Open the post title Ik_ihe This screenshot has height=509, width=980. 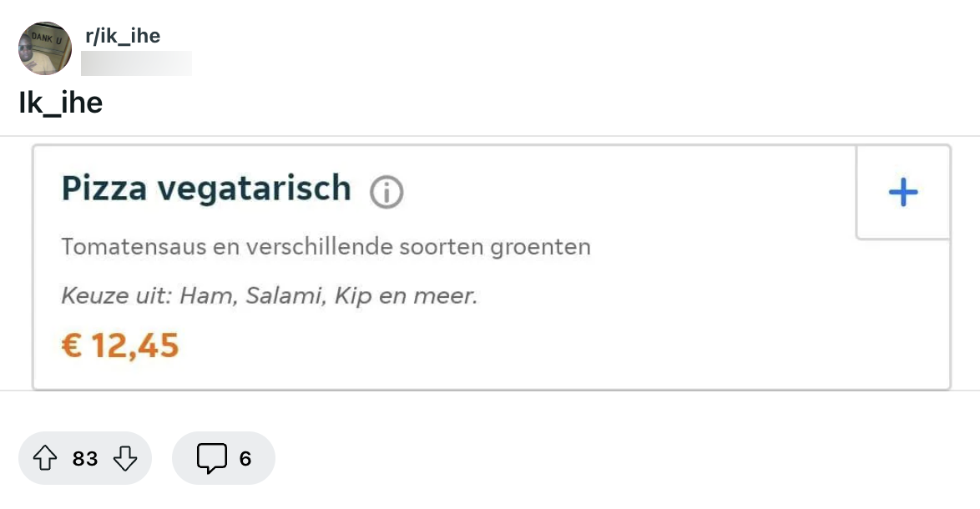click(60, 103)
